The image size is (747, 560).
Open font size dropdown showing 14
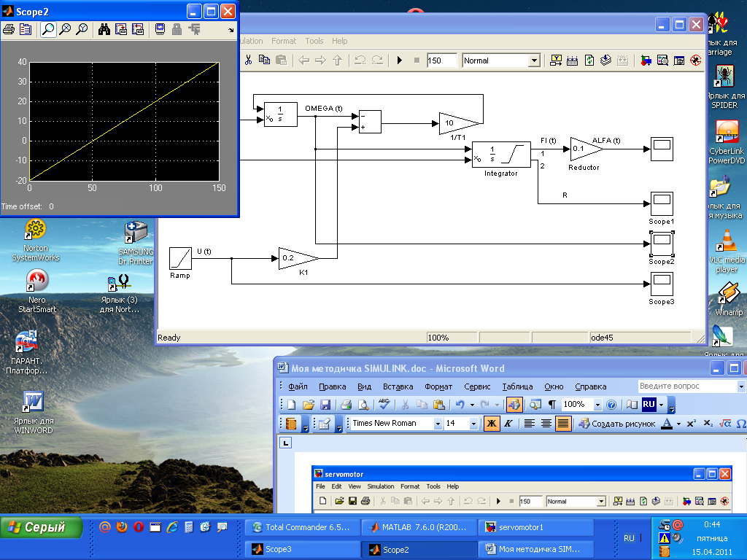(x=473, y=424)
